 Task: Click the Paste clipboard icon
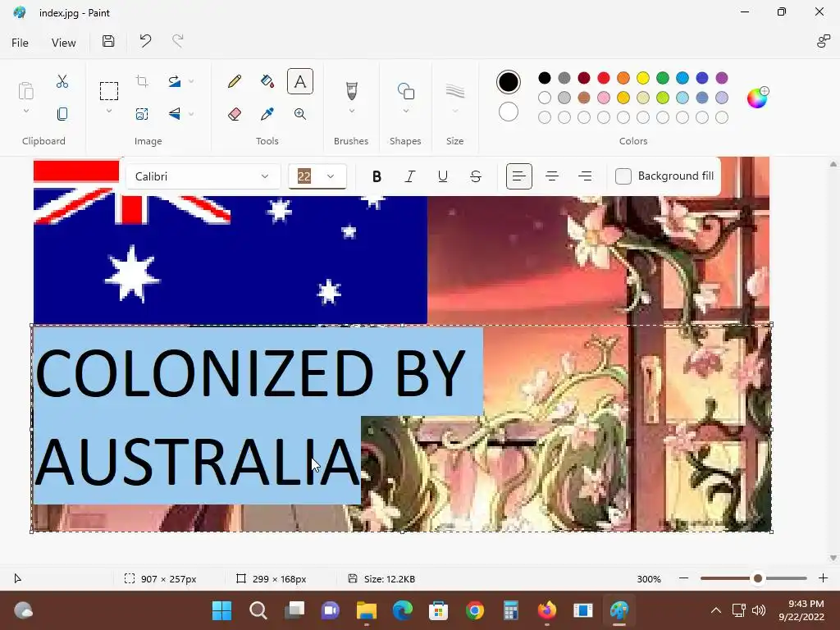(x=25, y=91)
